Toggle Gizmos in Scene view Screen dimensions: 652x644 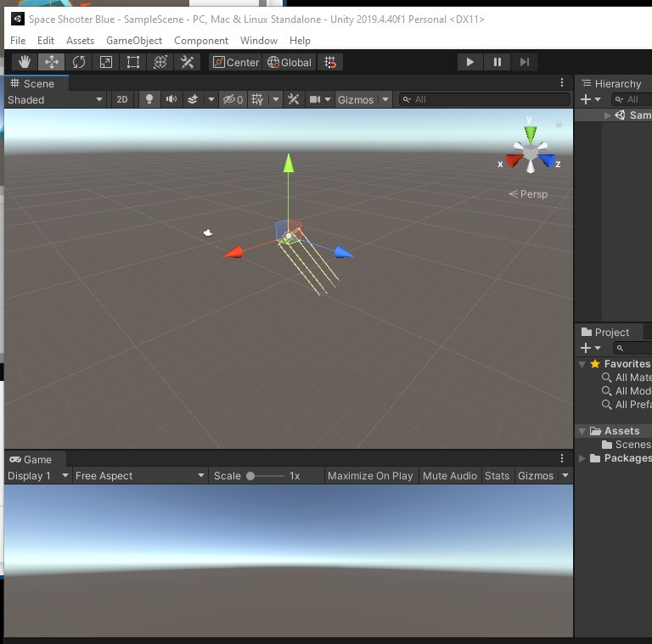coord(356,100)
